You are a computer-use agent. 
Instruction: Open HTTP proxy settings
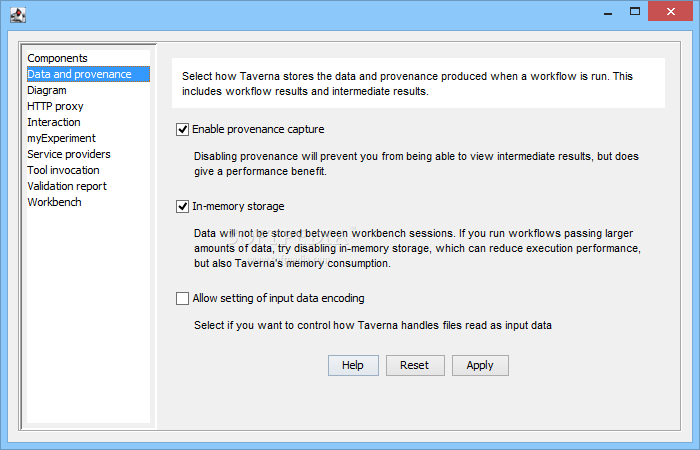point(88,106)
